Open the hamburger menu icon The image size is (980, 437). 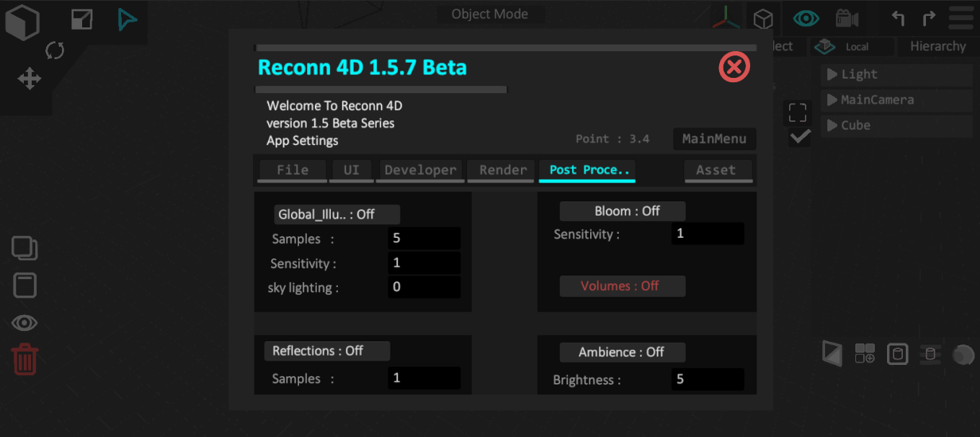(x=961, y=18)
